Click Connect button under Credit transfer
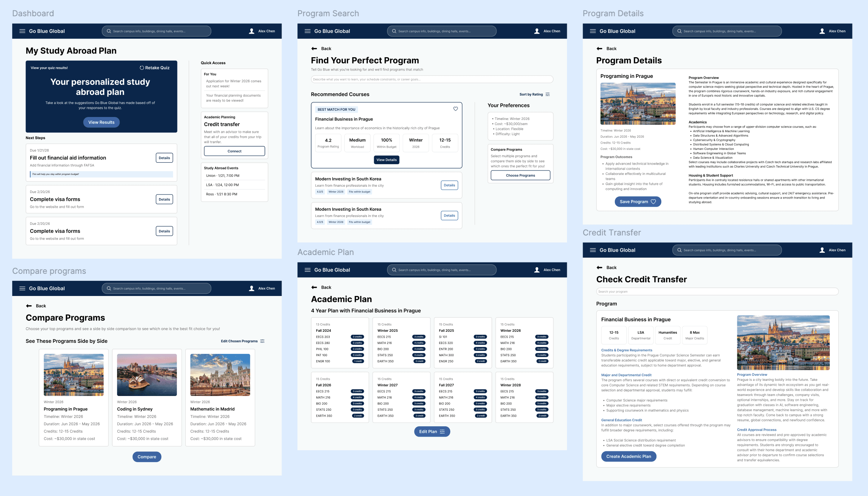The width and height of the screenshot is (868, 496). tap(234, 151)
